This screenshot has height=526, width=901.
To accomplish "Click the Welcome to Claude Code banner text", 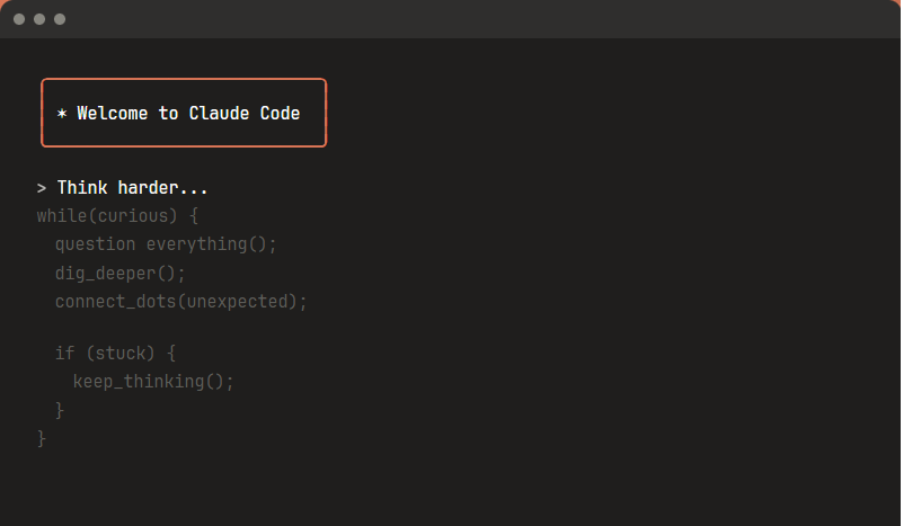I will 188,113.
